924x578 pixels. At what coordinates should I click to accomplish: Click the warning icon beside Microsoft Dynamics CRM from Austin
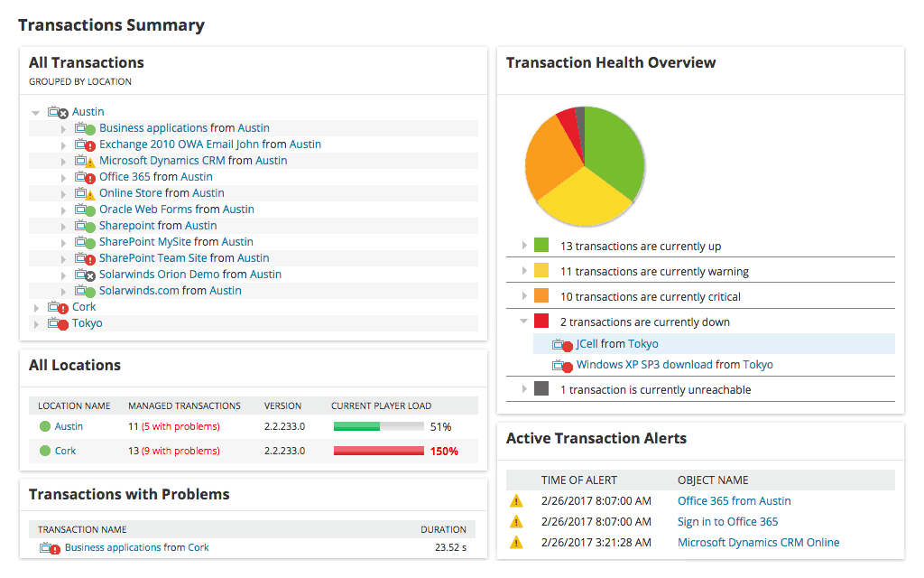pyautogui.click(x=91, y=160)
